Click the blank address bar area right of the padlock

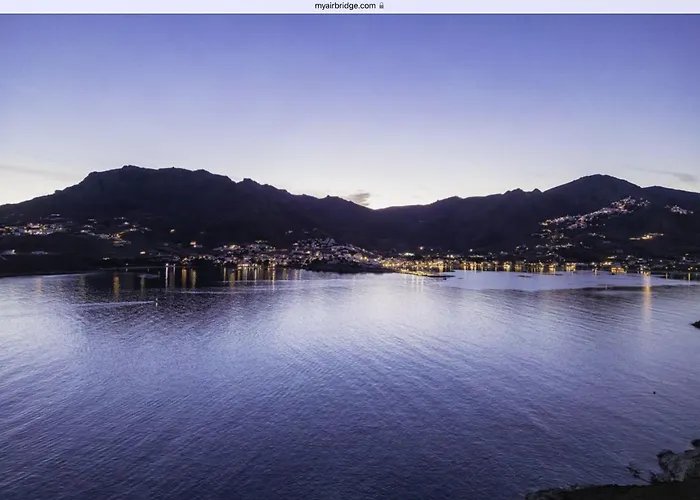(540, 6)
